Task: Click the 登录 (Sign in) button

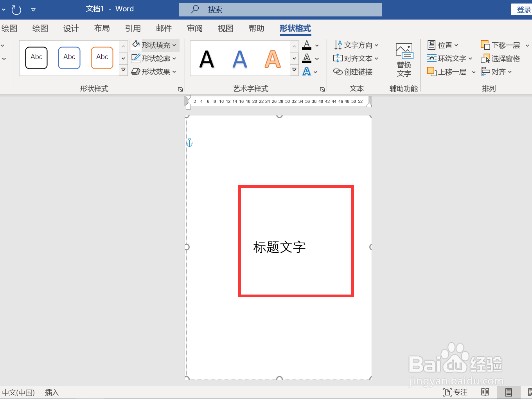Action: pos(524,9)
